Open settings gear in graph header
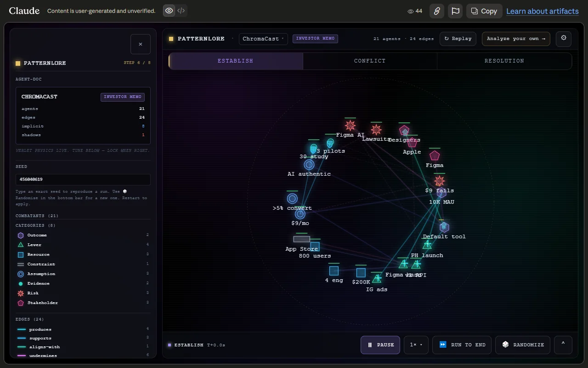The height and width of the screenshot is (368, 588). pyautogui.click(x=564, y=39)
